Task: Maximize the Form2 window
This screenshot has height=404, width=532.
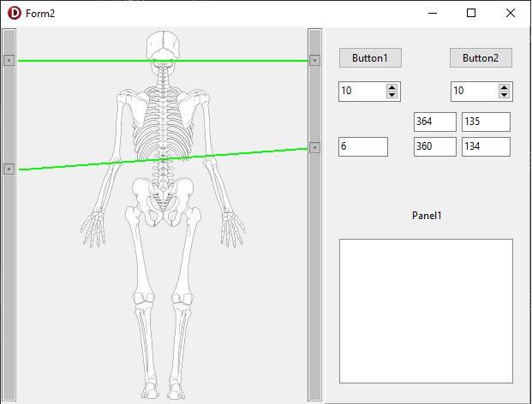Action: click(471, 13)
